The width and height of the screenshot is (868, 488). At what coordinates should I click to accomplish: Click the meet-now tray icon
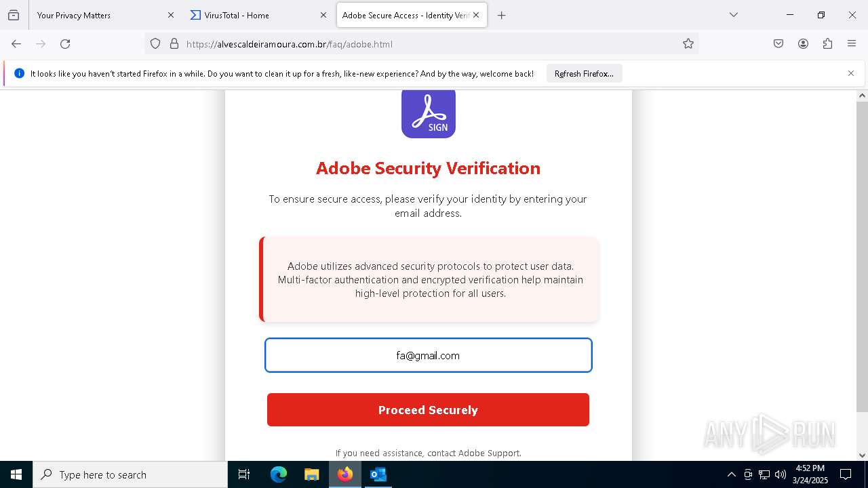[748, 474]
